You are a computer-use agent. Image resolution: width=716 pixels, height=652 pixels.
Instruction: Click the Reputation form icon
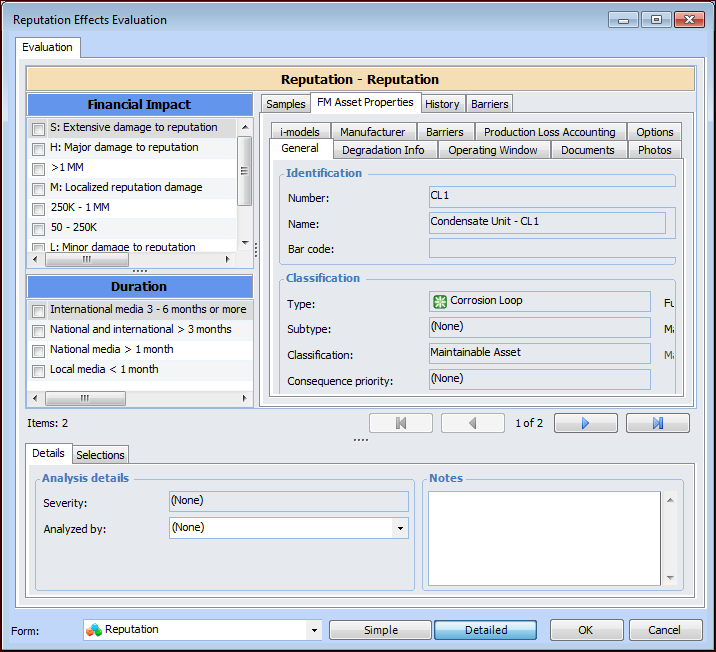[x=94, y=630]
